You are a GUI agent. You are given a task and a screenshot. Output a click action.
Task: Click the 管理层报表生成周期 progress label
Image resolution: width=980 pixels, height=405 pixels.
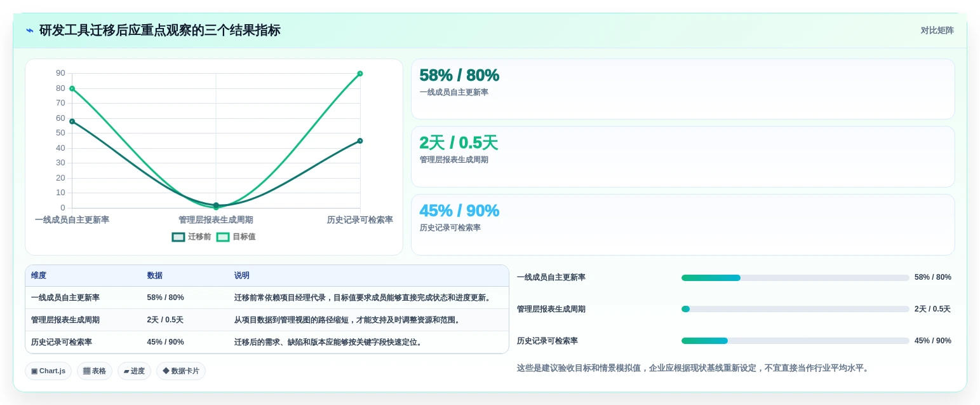[x=551, y=309]
